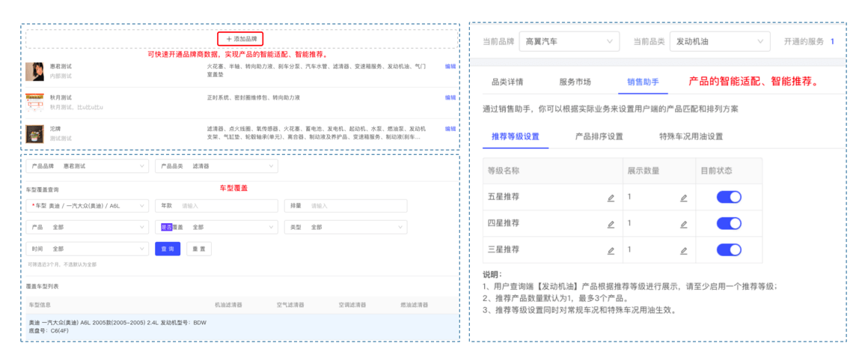Click the 惠君测试 brand avatar image
Screen dimensions: 868x364
pos(34,72)
